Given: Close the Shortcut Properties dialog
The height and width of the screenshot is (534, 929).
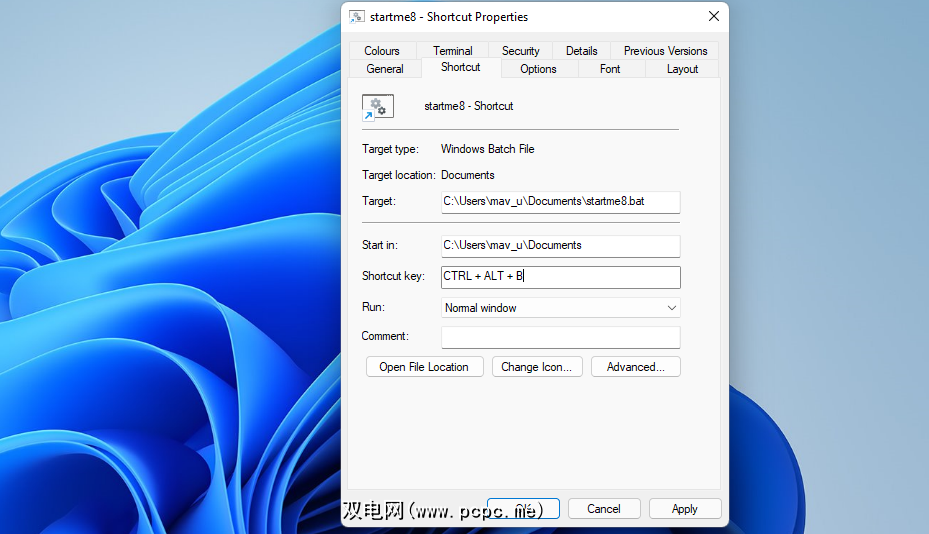Looking at the screenshot, I should pos(714,17).
